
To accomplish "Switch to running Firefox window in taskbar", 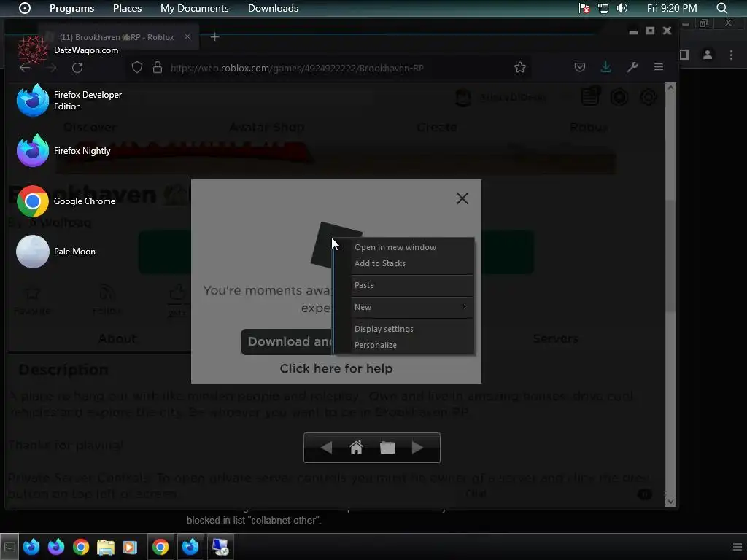I will [190, 547].
